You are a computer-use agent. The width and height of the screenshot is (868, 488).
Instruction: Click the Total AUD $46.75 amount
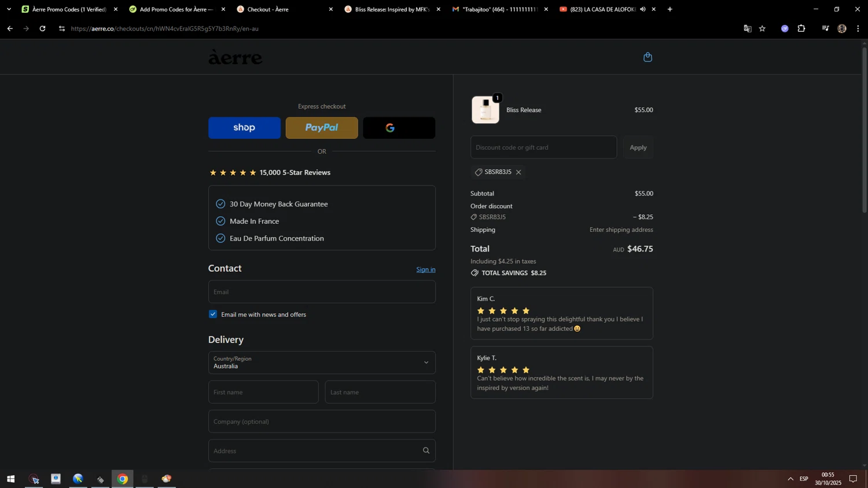(633, 249)
